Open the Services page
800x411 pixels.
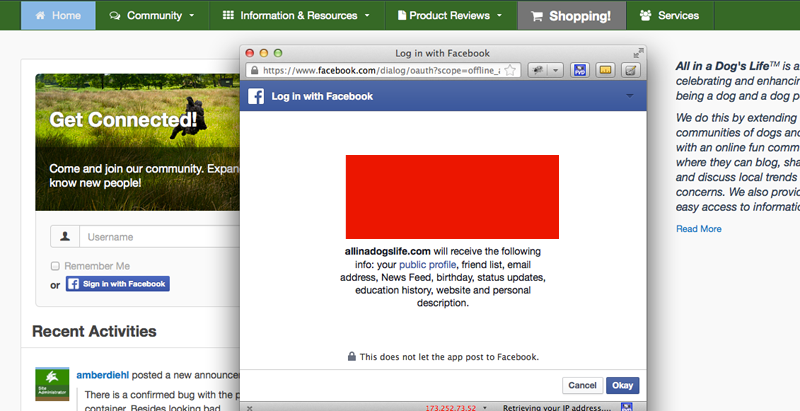point(669,15)
